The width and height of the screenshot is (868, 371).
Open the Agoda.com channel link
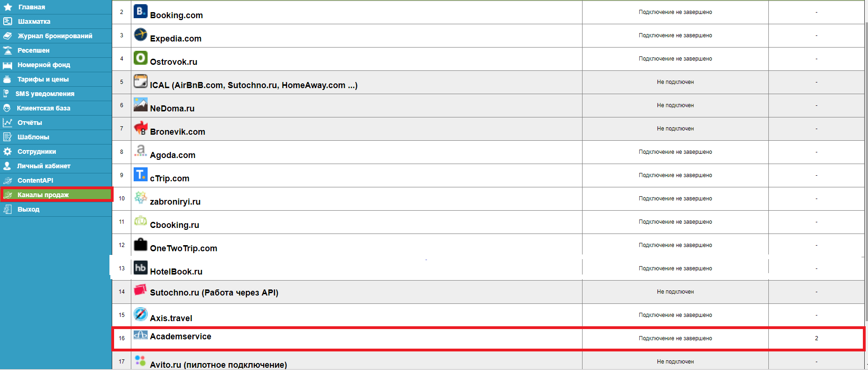click(x=173, y=155)
